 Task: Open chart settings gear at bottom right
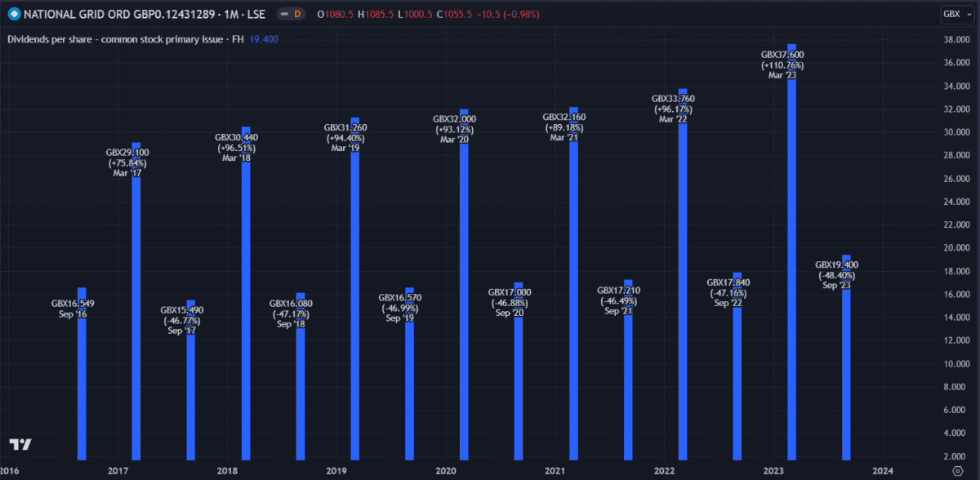[x=957, y=471]
